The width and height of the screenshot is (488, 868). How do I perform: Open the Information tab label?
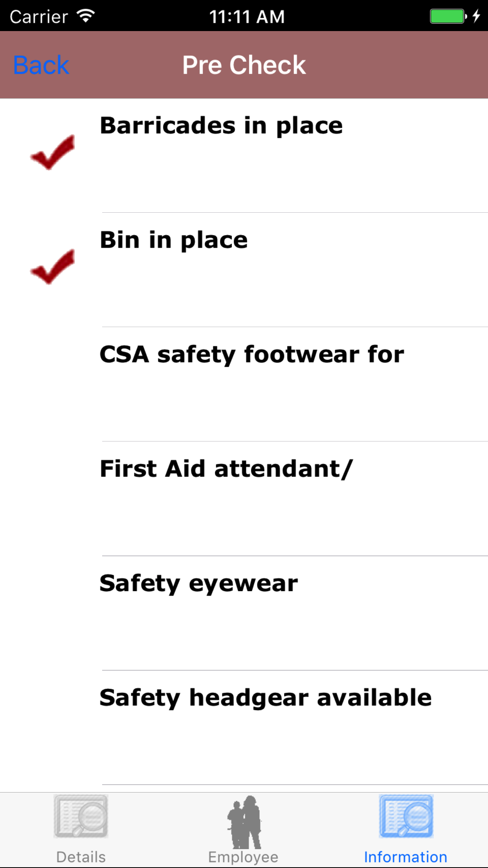[x=405, y=857]
